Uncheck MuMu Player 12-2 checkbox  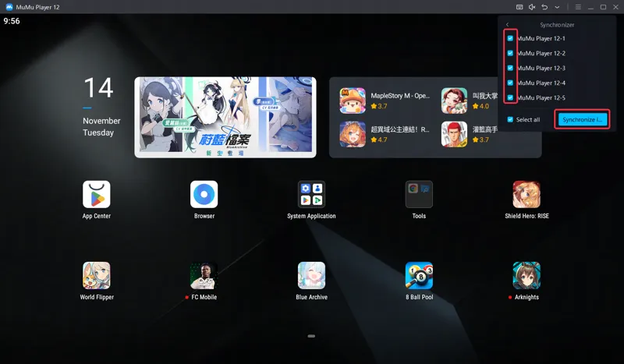click(510, 53)
